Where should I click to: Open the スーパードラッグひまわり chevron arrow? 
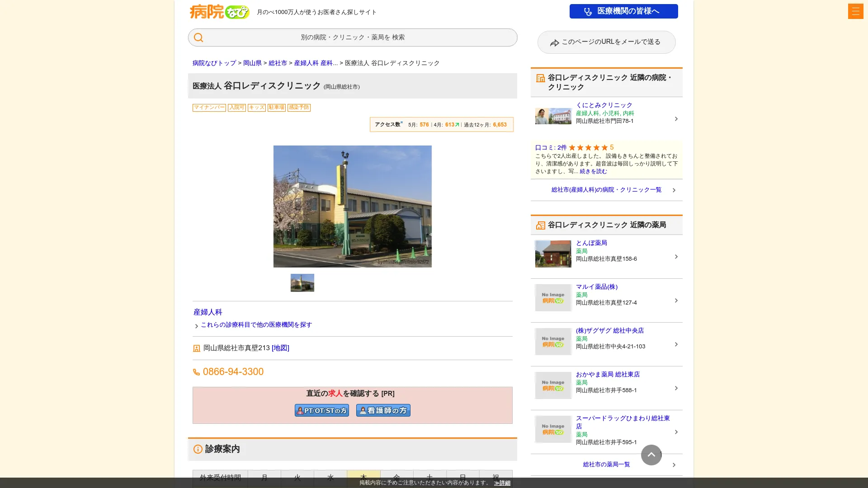tap(676, 432)
